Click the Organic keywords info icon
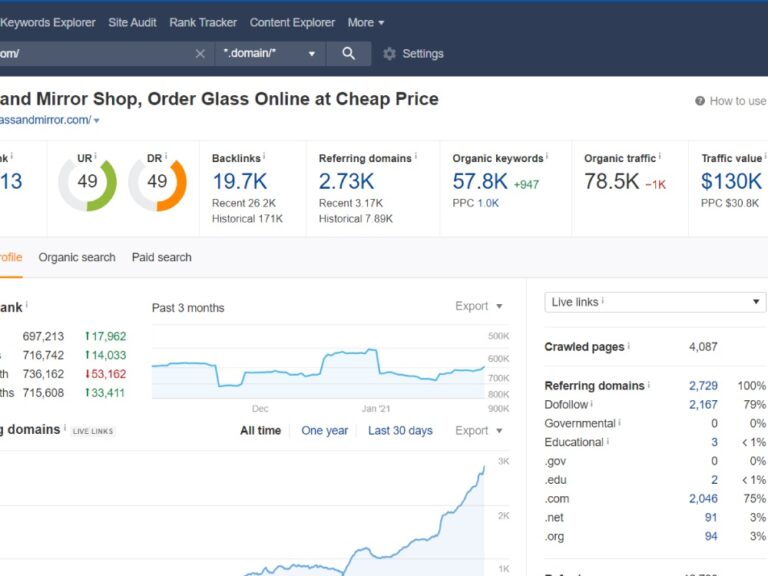Screen dimensions: 768x576 (547, 156)
